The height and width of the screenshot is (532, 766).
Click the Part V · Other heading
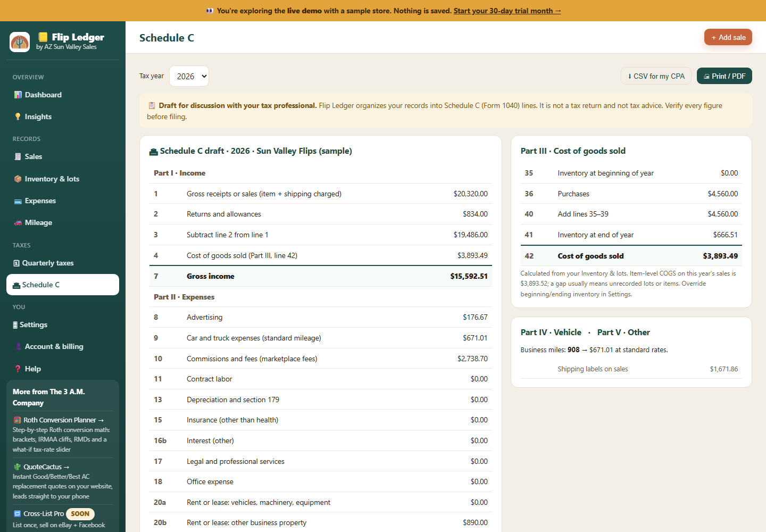[623, 332]
